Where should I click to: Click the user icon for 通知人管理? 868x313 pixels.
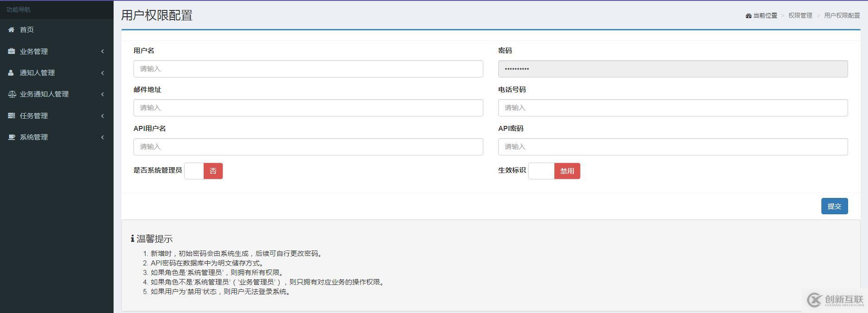(11, 73)
